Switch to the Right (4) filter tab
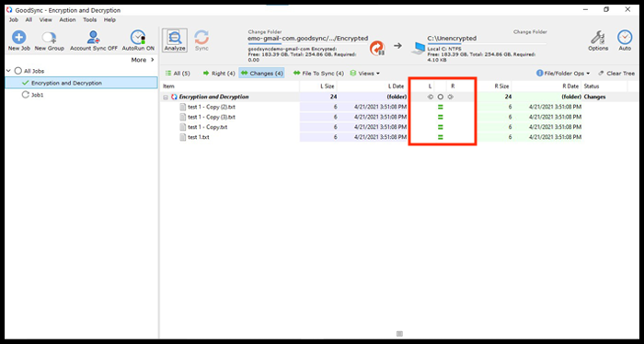The width and height of the screenshot is (644, 344). click(219, 74)
